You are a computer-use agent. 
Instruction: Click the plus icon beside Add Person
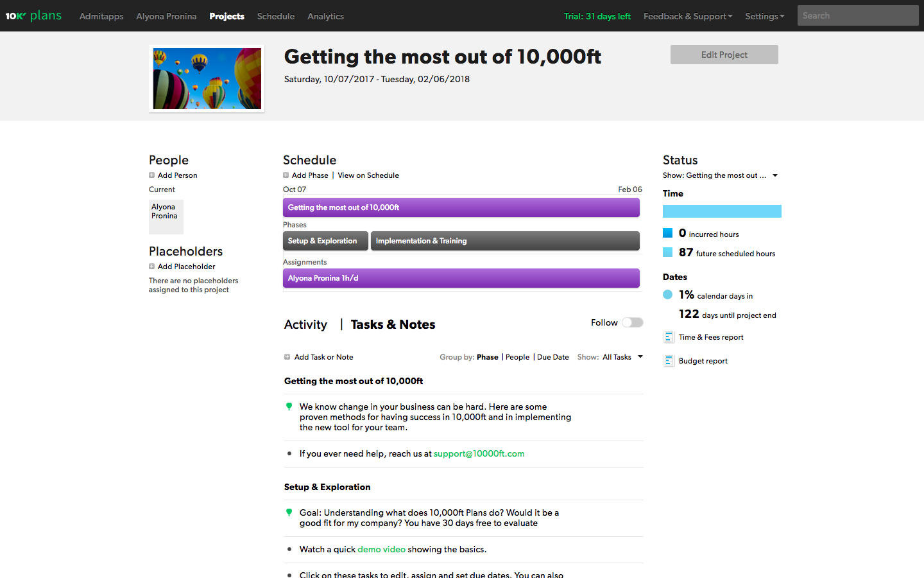[x=151, y=175]
